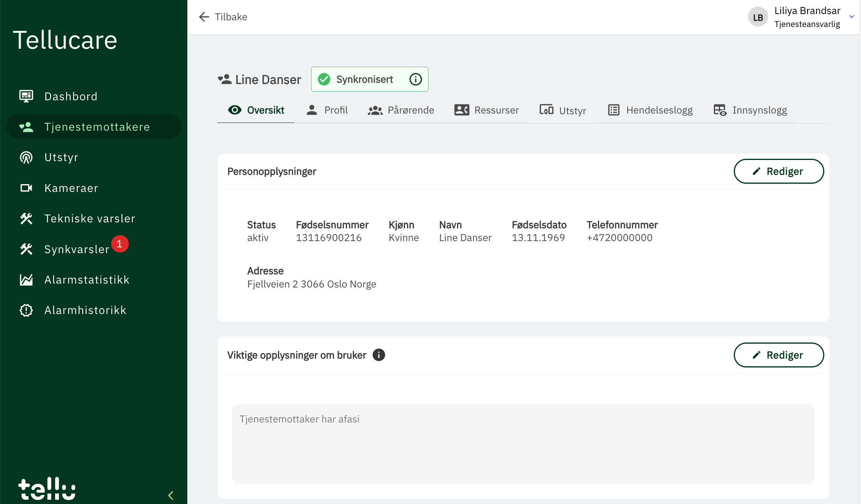This screenshot has height=504, width=861.
Task: Click the Fødselsnummer value 13116900216
Action: tap(329, 238)
